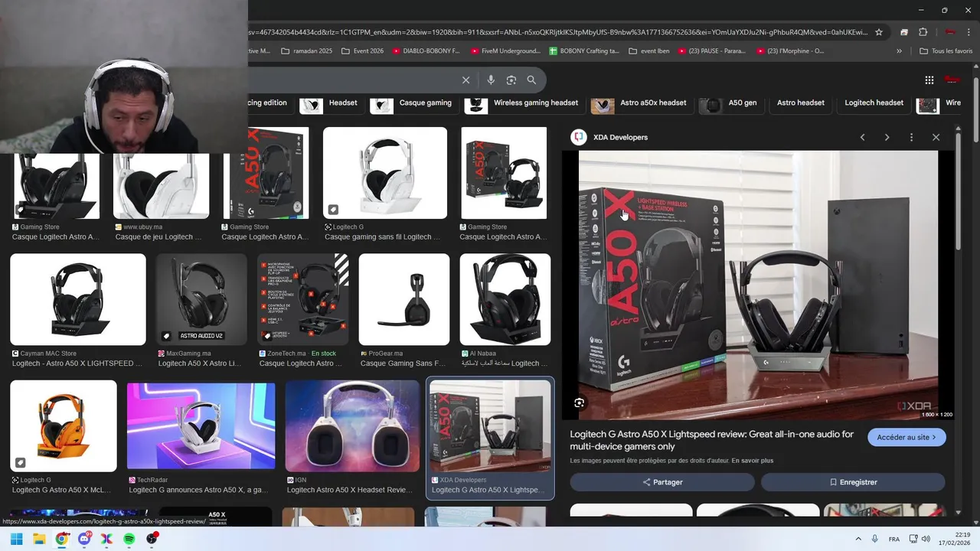Show next image in preview panel
The width and height of the screenshot is (980, 551).
887,137
